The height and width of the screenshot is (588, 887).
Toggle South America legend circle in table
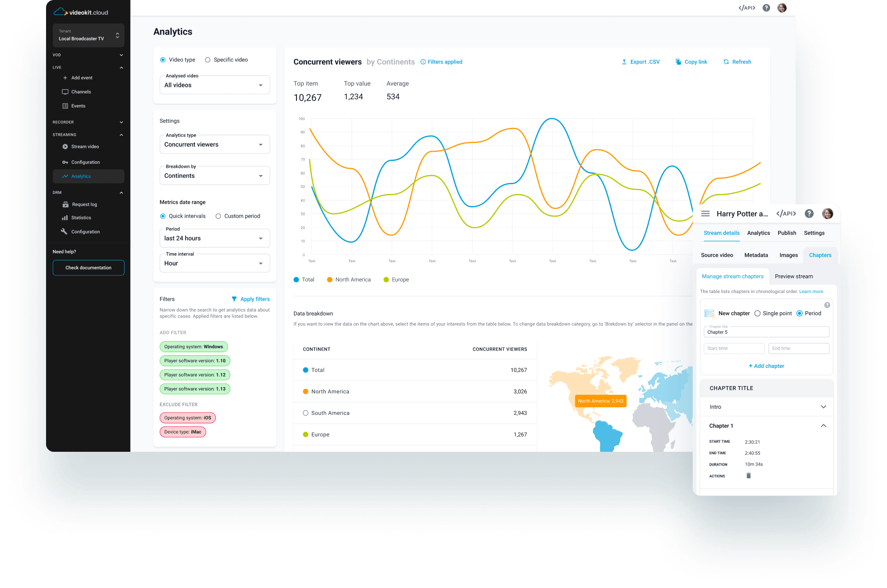click(x=306, y=413)
